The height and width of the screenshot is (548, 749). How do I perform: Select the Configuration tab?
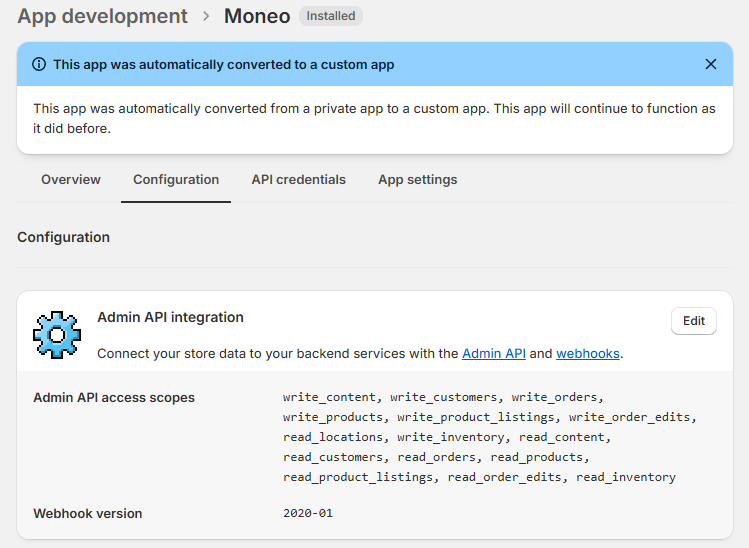point(176,180)
